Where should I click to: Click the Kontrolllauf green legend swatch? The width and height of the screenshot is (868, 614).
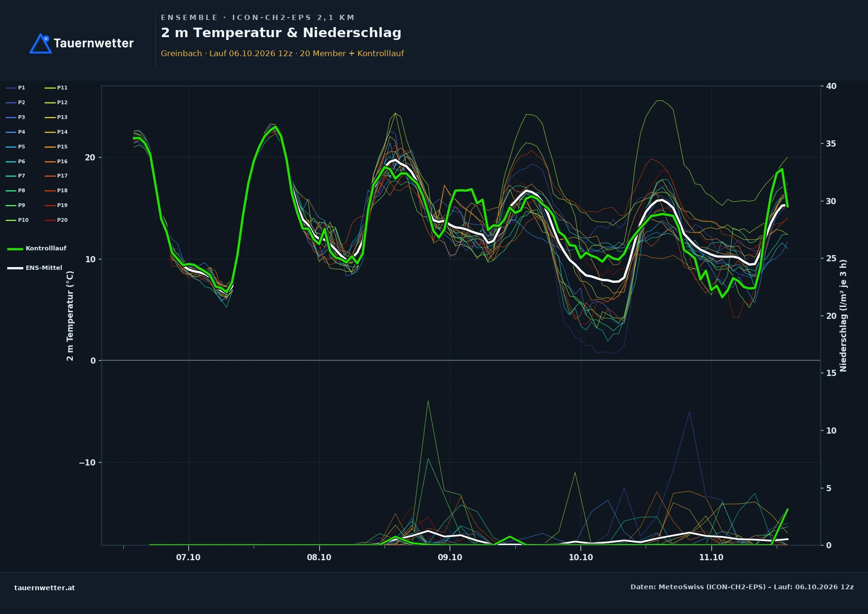(x=15, y=248)
